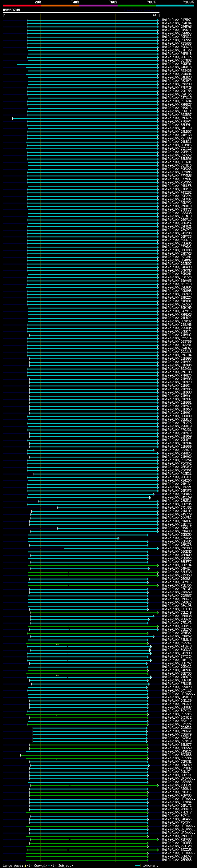Select the UniRef100_Q8GTL5 label
Screen dimensions: 197x868
177,57
